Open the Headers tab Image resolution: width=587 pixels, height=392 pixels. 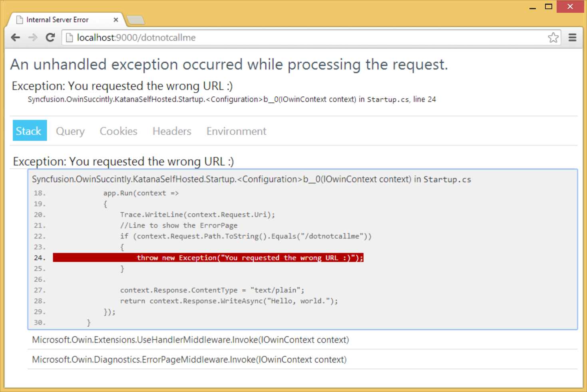172,131
